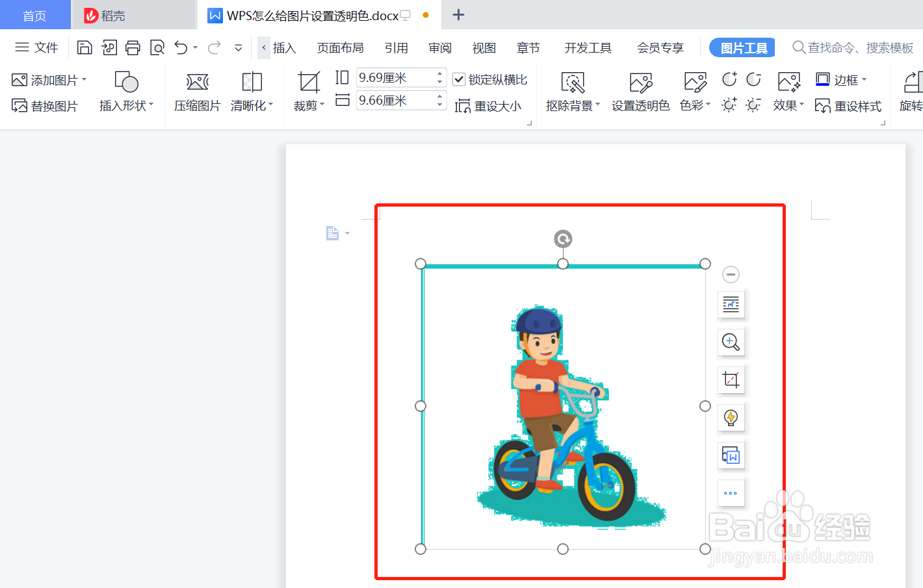Open the File (文件) menu
The width and height of the screenshot is (923, 588).
(x=37, y=47)
